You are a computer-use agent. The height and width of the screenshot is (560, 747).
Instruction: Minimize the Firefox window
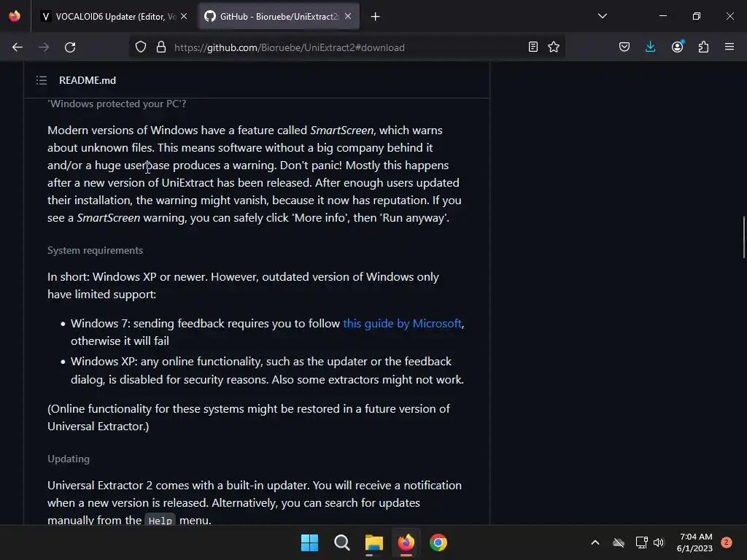662,16
